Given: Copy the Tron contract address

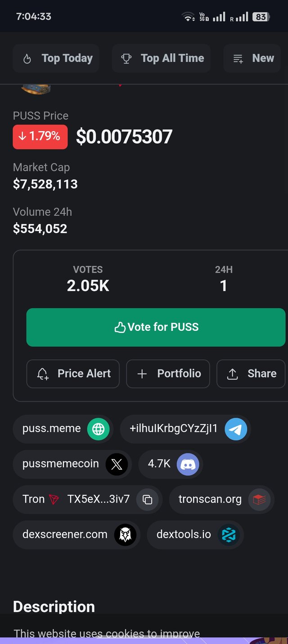Looking at the screenshot, I should click(147, 499).
